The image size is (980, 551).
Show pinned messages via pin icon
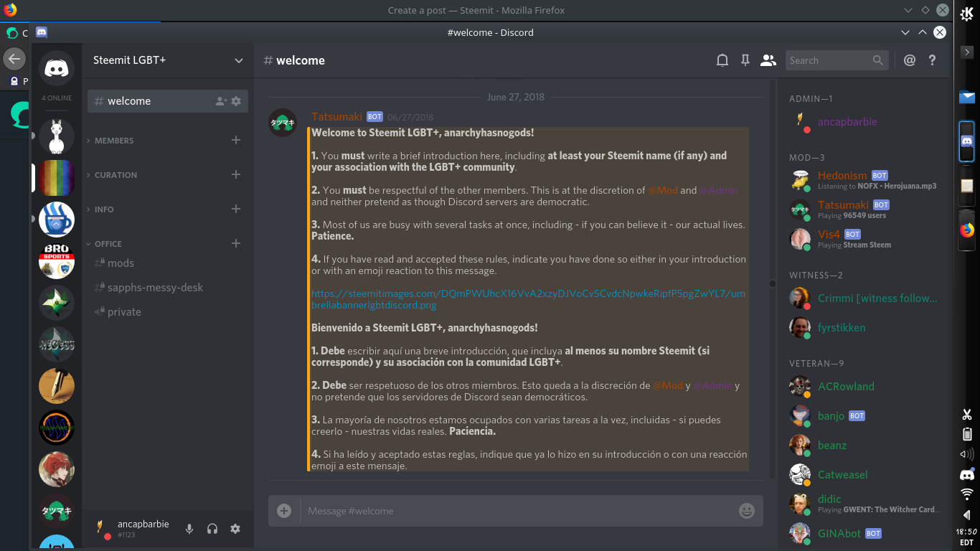tap(745, 60)
